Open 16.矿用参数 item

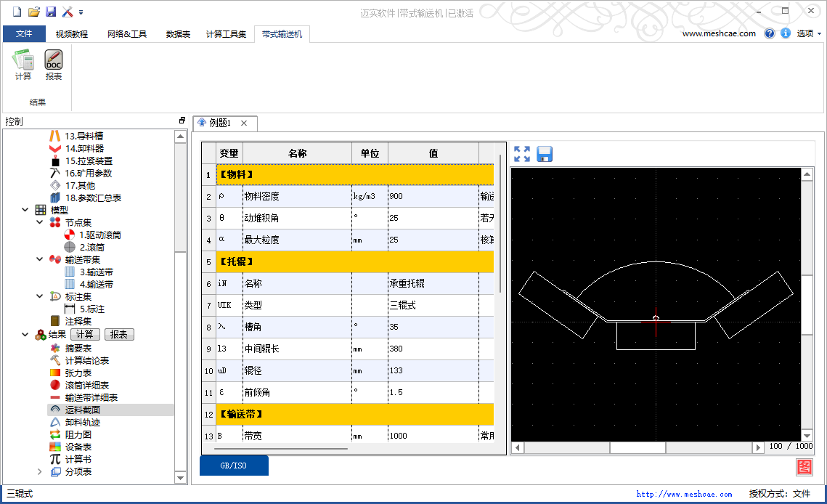tap(88, 173)
